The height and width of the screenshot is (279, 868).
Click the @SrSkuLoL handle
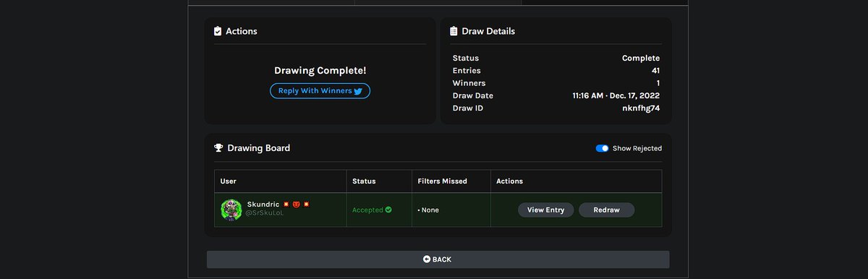[264, 214]
